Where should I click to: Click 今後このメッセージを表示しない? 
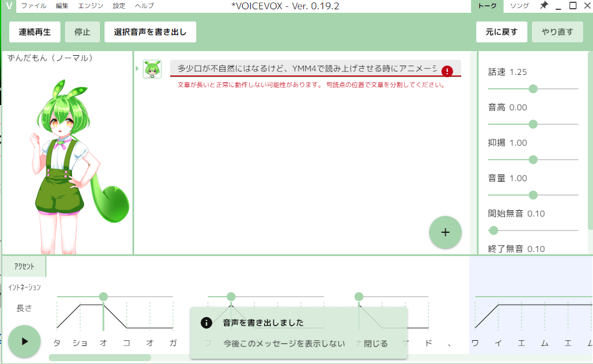[284, 344]
